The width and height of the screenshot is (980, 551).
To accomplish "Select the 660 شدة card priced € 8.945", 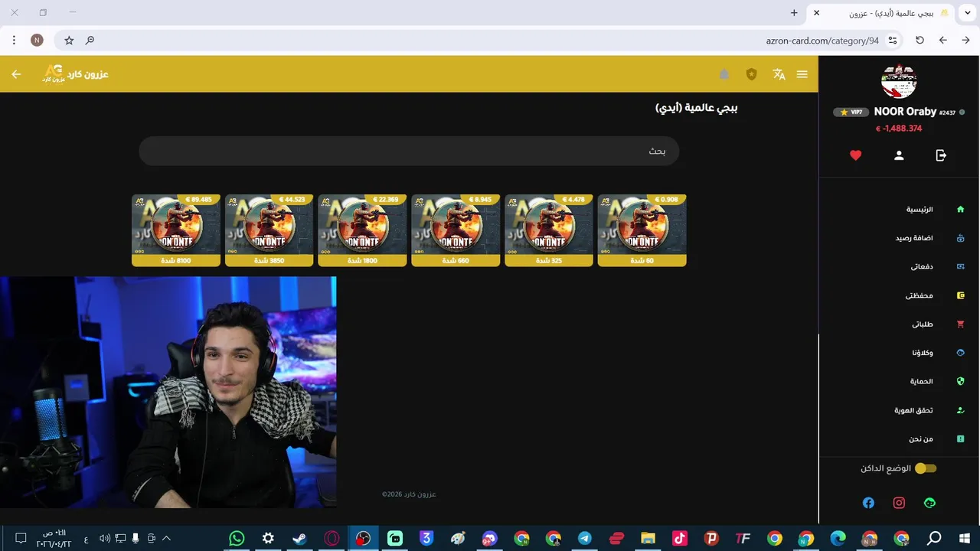I will click(x=456, y=230).
